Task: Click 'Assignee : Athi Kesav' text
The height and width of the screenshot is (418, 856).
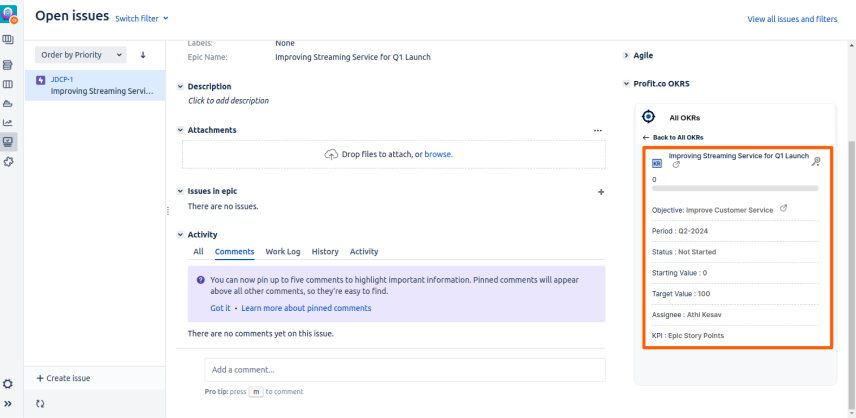Action: click(x=687, y=315)
